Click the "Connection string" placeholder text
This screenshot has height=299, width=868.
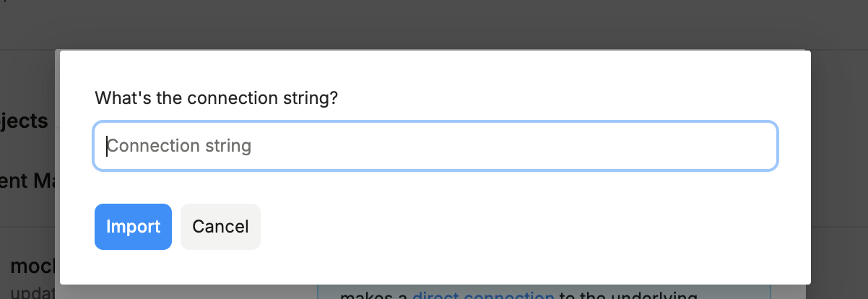(181, 146)
